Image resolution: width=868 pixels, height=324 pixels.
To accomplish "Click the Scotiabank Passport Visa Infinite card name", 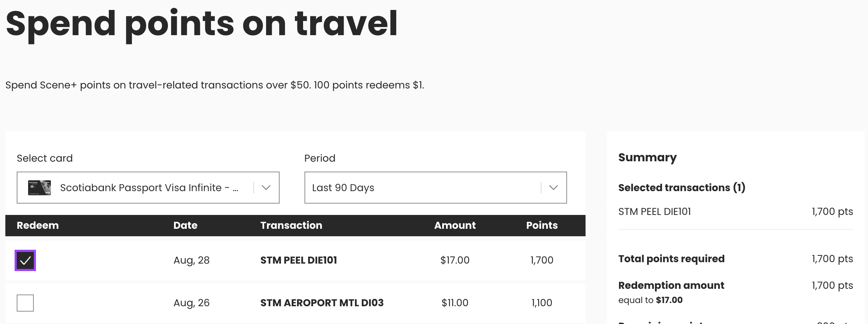I will pyautogui.click(x=149, y=188).
